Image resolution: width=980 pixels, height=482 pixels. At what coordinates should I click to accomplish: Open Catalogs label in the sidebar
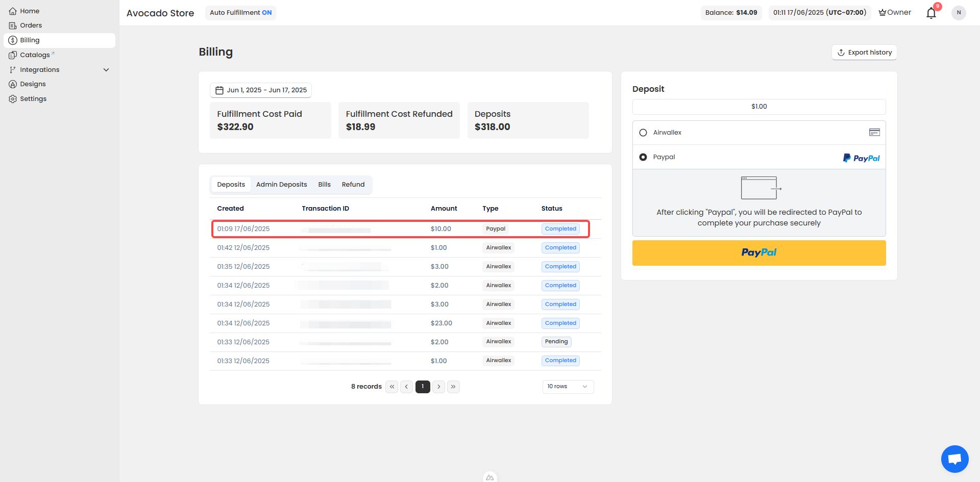(x=35, y=55)
